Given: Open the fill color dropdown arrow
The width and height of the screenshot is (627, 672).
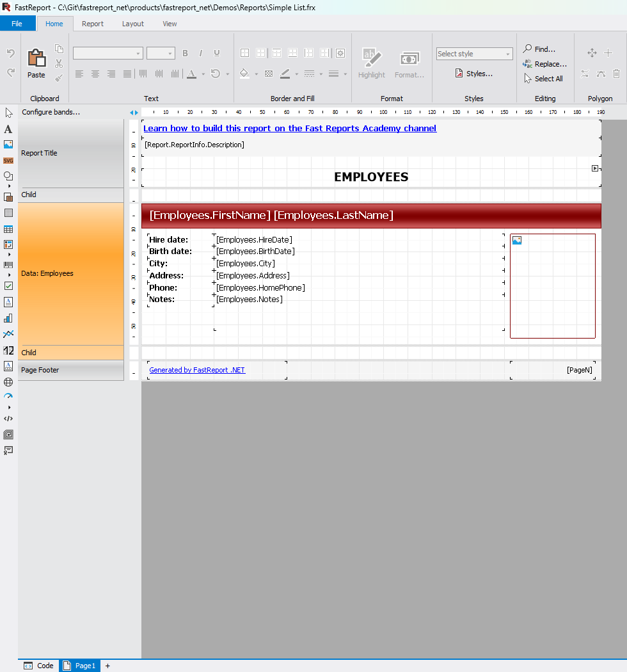Looking at the screenshot, I should 257,74.
